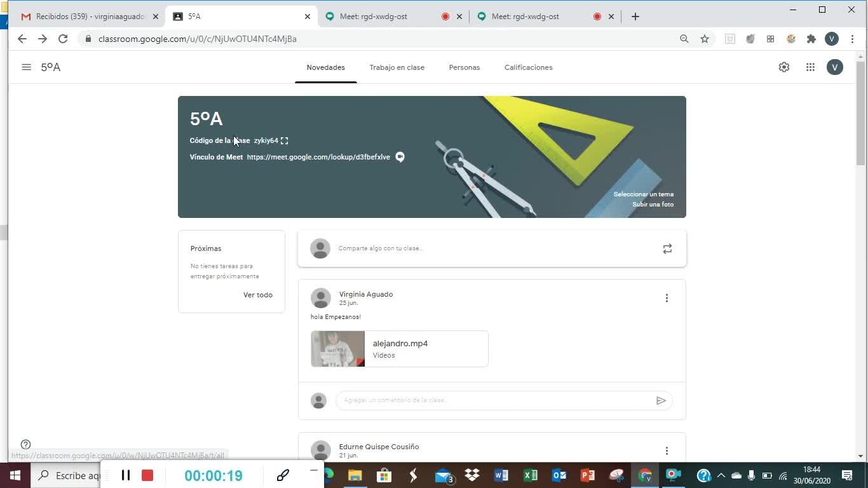This screenshot has height=488, width=868.
Task: Open the Chrome profile avatar
Action: click(x=832, y=39)
